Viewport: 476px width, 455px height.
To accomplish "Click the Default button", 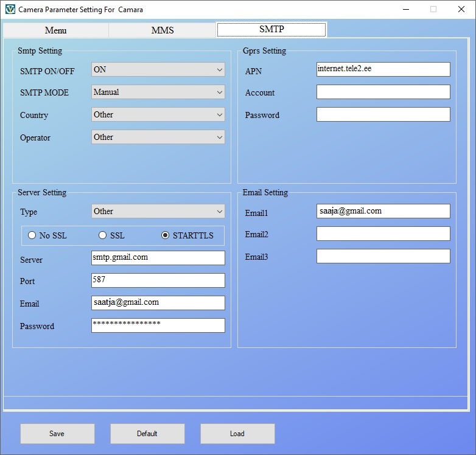I will pos(147,434).
